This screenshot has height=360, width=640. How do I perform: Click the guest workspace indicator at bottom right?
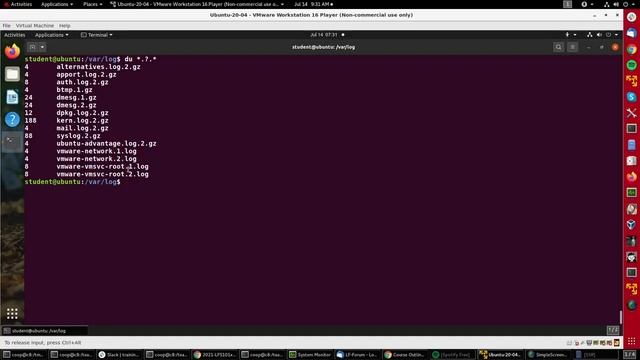tap(613, 330)
